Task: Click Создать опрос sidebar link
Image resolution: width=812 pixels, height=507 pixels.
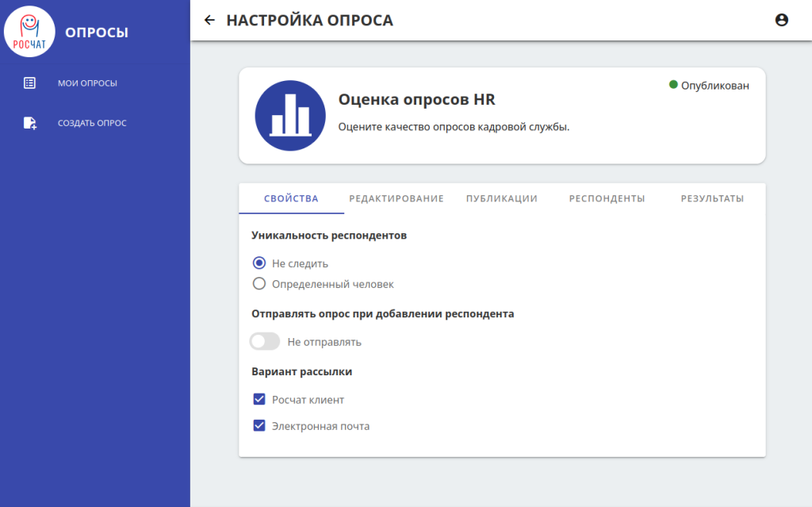Action: tap(92, 123)
